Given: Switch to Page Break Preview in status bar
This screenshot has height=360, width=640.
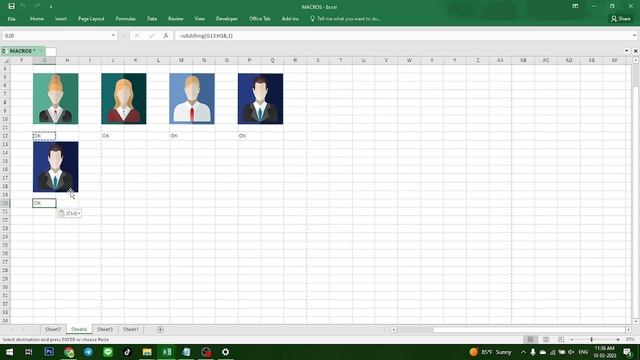Looking at the screenshot, I should click(x=561, y=340).
